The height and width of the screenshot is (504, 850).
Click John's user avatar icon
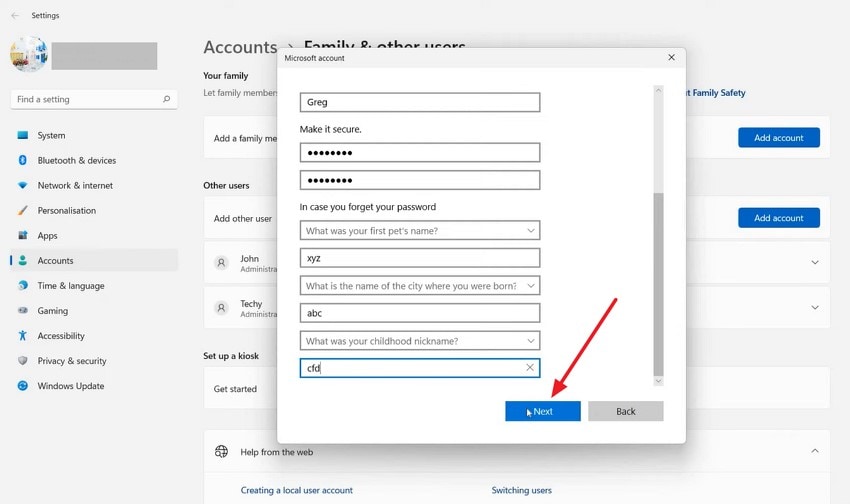point(221,263)
